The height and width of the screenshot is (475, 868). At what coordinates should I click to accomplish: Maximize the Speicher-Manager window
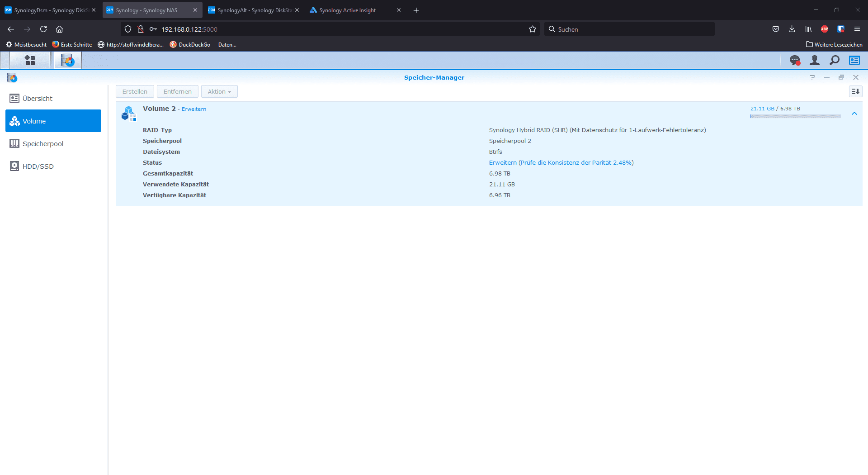(x=841, y=77)
